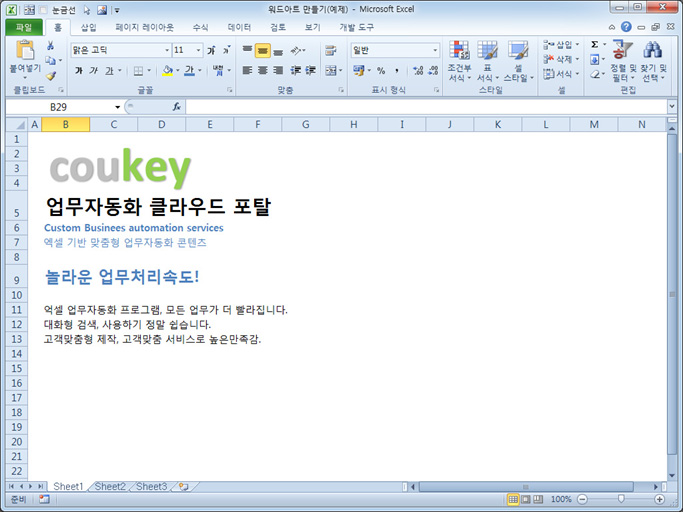Align text right

pos(278,70)
